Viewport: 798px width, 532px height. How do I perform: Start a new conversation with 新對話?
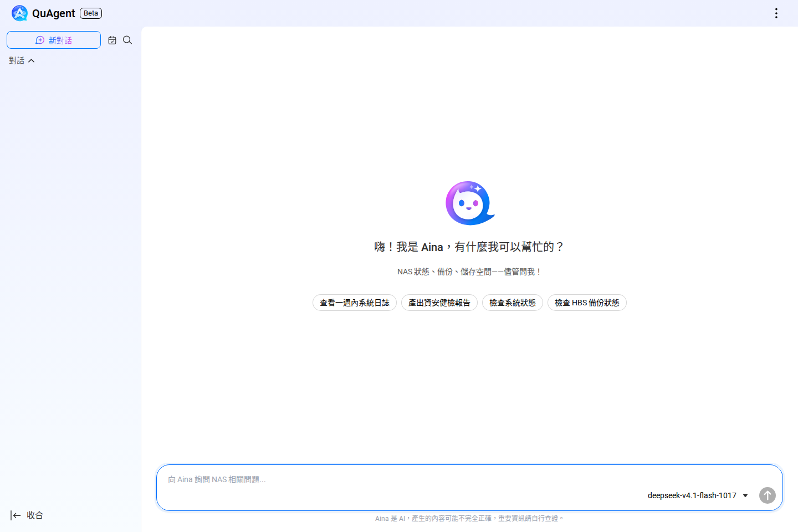tap(54, 40)
